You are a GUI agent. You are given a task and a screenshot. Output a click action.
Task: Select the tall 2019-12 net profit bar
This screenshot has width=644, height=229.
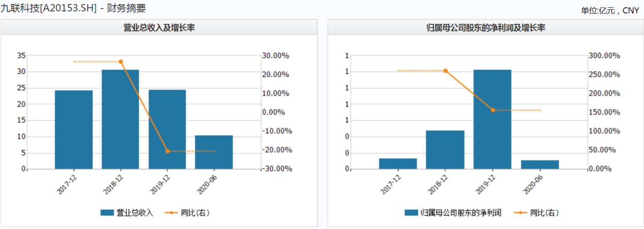[492, 119]
